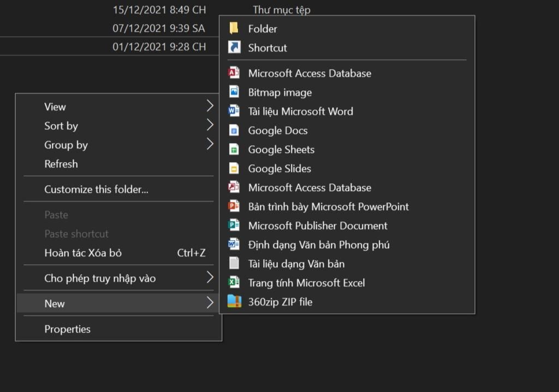Click the Google Sheets icon
Screen dimensions: 559x392
[234, 150]
